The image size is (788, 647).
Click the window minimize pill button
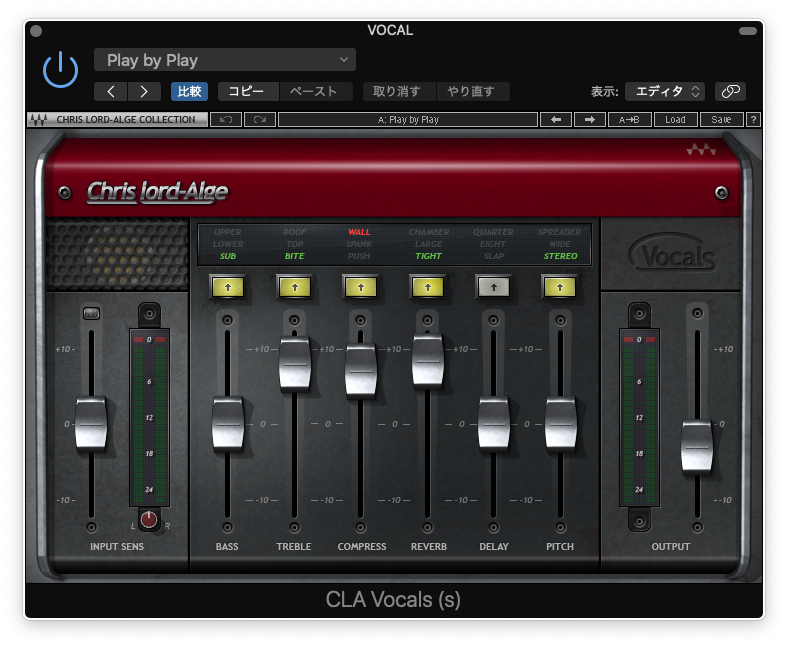[x=748, y=31]
